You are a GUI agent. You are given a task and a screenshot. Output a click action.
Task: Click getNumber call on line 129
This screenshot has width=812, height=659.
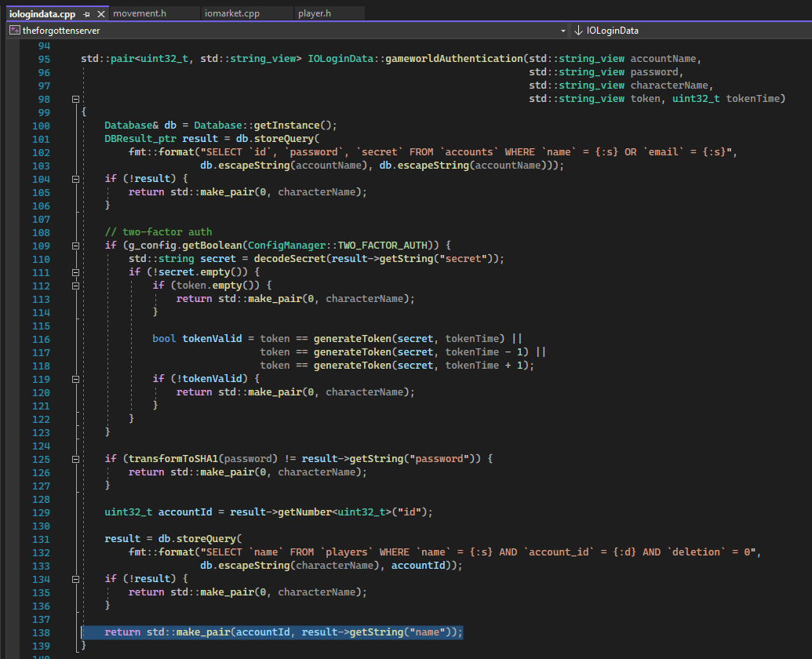304,512
